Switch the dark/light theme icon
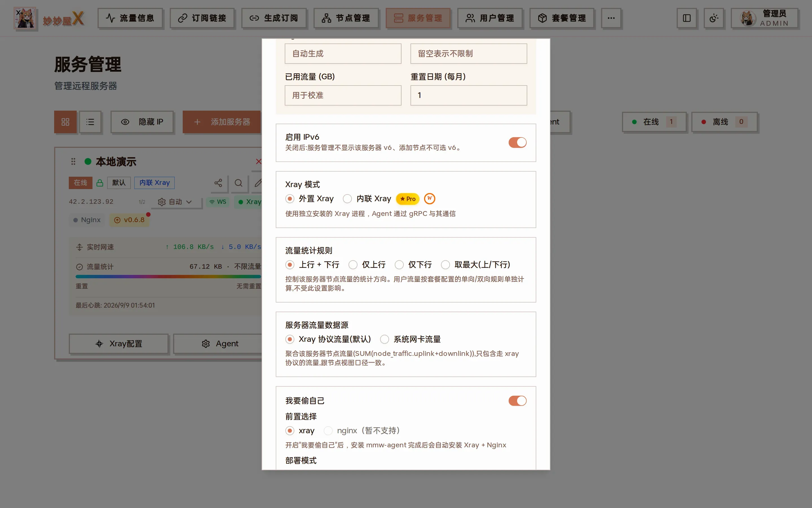The image size is (812, 508). click(x=714, y=18)
